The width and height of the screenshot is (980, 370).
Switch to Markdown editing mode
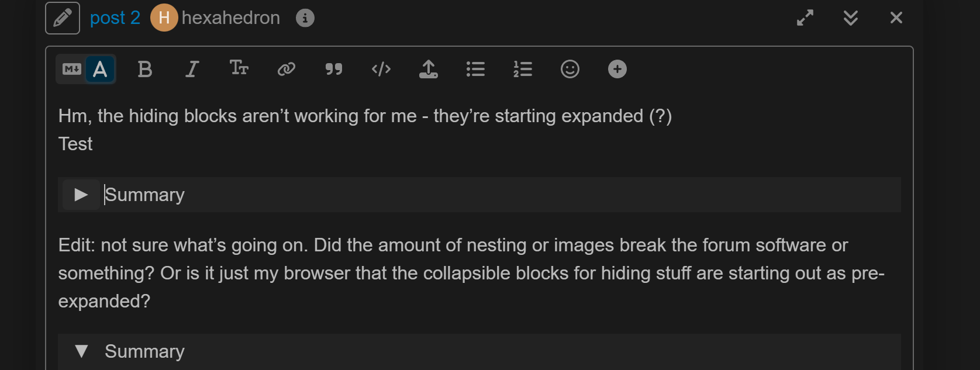pyautogui.click(x=71, y=69)
